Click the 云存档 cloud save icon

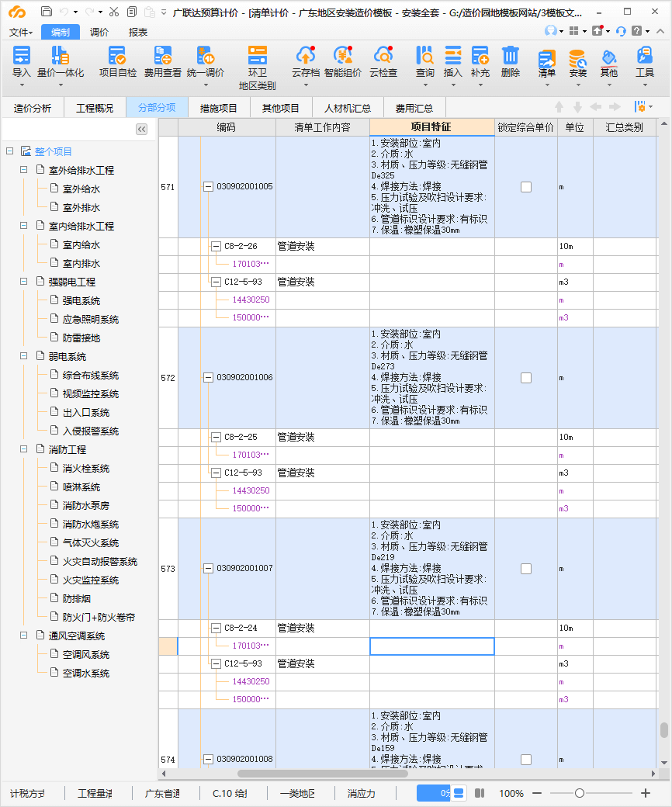click(x=306, y=56)
